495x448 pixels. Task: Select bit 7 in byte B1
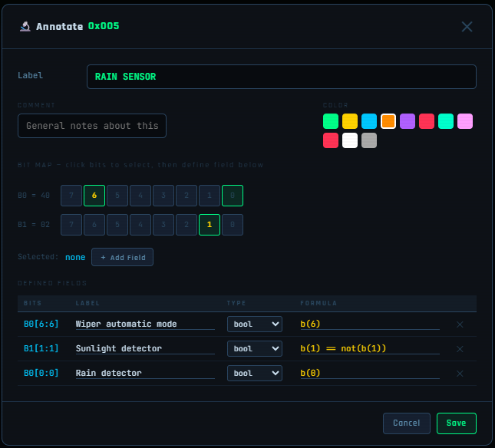point(71,225)
